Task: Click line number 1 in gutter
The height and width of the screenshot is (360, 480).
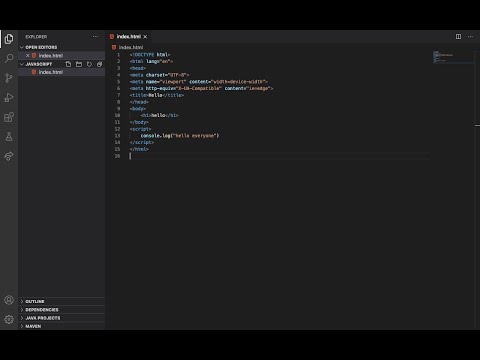Action: (x=118, y=55)
